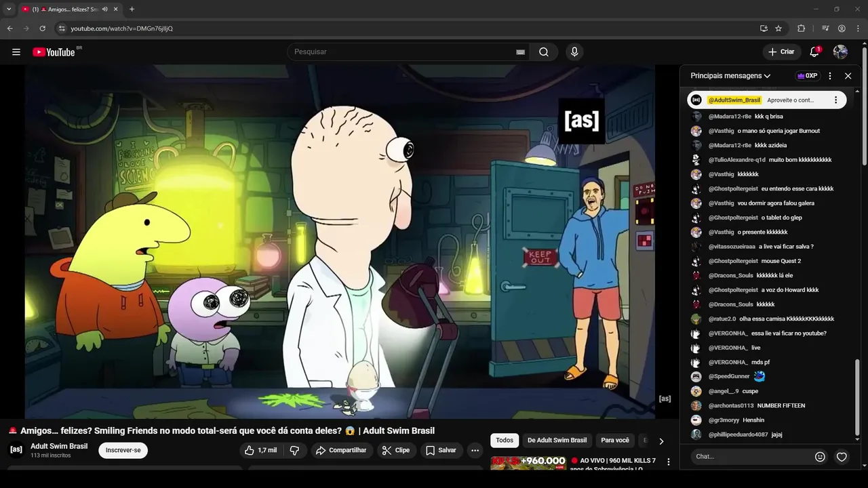Screen dimensions: 868x488
Task: Open the emoji picker in chat
Action: pyautogui.click(x=820, y=457)
